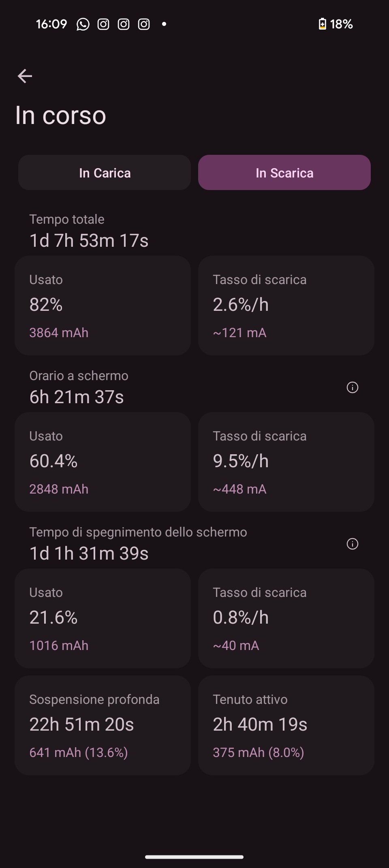
Task: Select the In Scarica tab
Action: click(284, 173)
